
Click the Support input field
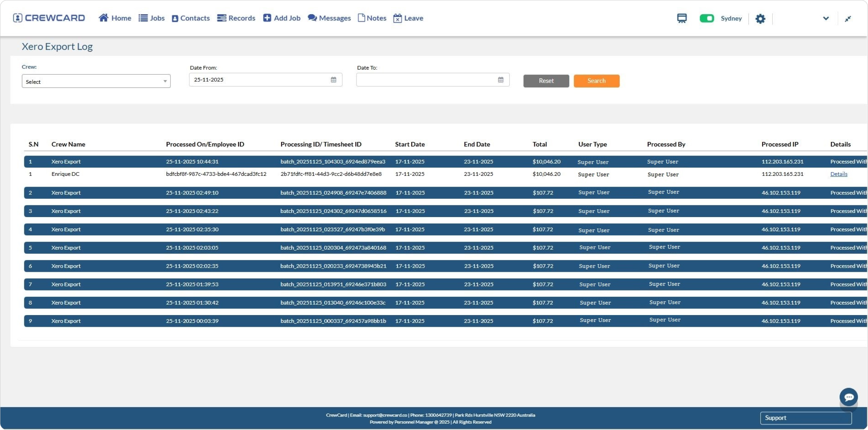(x=805, y=418)
